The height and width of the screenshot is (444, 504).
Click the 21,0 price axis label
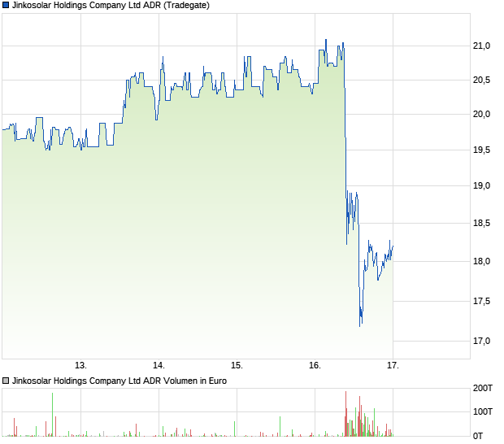pos(481,46)
